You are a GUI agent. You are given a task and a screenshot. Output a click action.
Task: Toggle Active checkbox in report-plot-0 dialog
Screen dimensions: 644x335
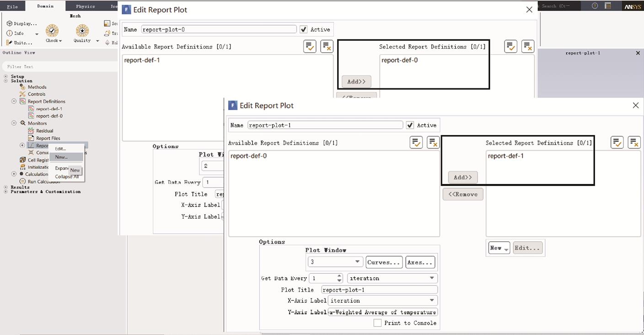pos(304,29)
